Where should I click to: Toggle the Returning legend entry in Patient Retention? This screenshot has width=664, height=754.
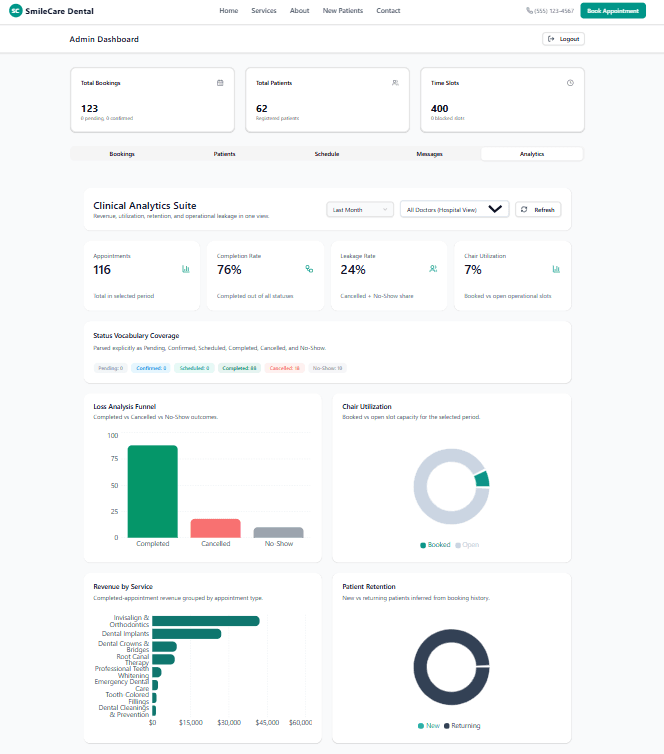462,726
